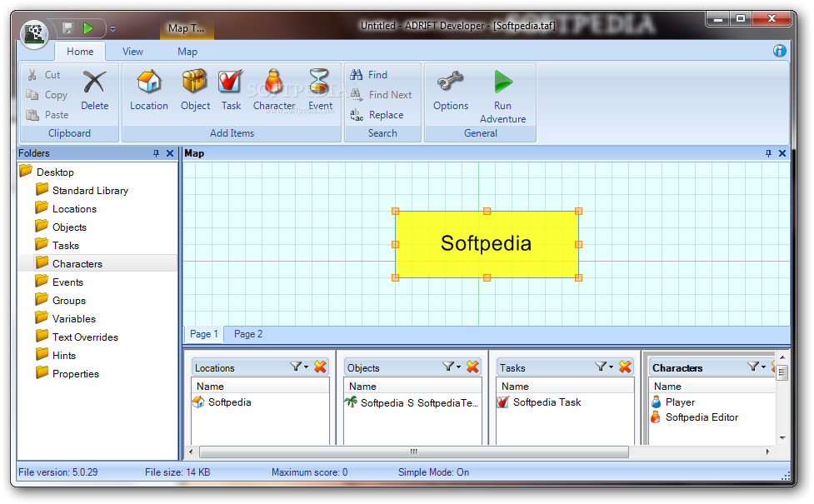Switch to the Map ribbon tab

point(187,52)
